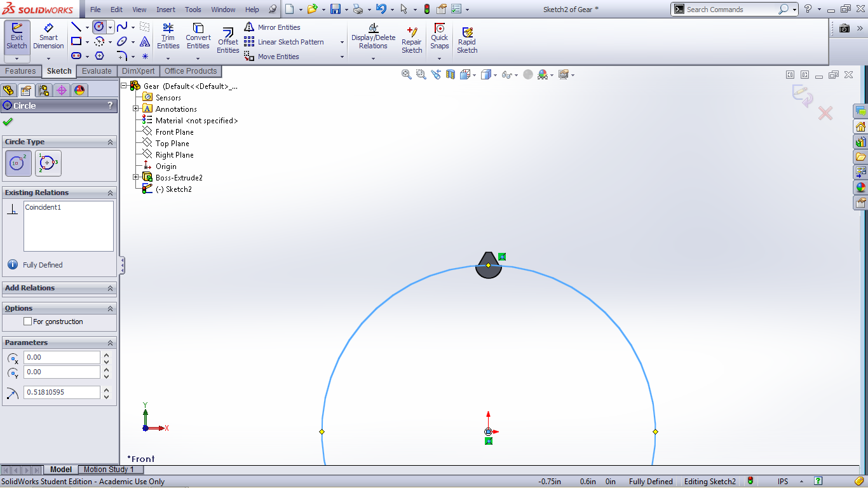
Task: Open the Insert menu
Action: (166, 10)
